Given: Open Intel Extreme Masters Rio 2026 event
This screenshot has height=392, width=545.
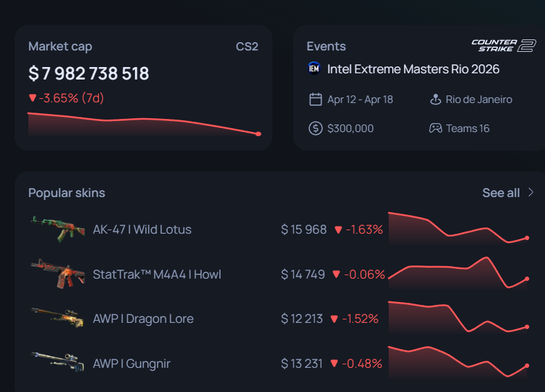Looking at the screenshot, I should [x=414, y=69].
